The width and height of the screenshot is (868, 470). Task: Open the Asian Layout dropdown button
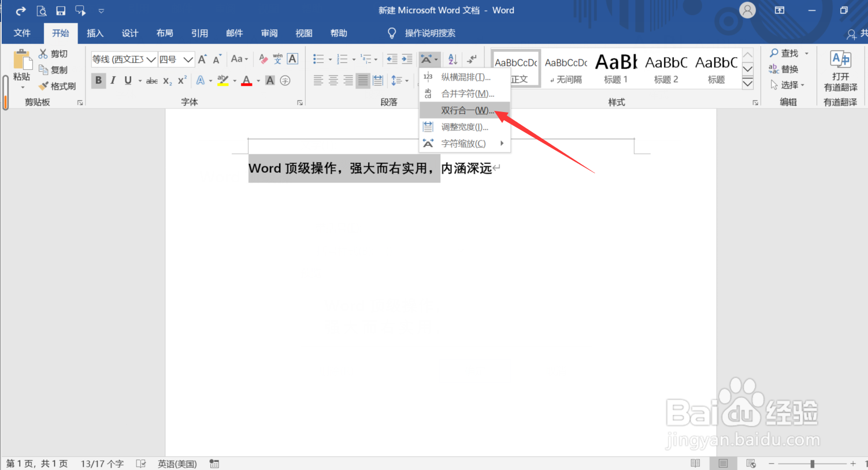(x=429, y=59)
